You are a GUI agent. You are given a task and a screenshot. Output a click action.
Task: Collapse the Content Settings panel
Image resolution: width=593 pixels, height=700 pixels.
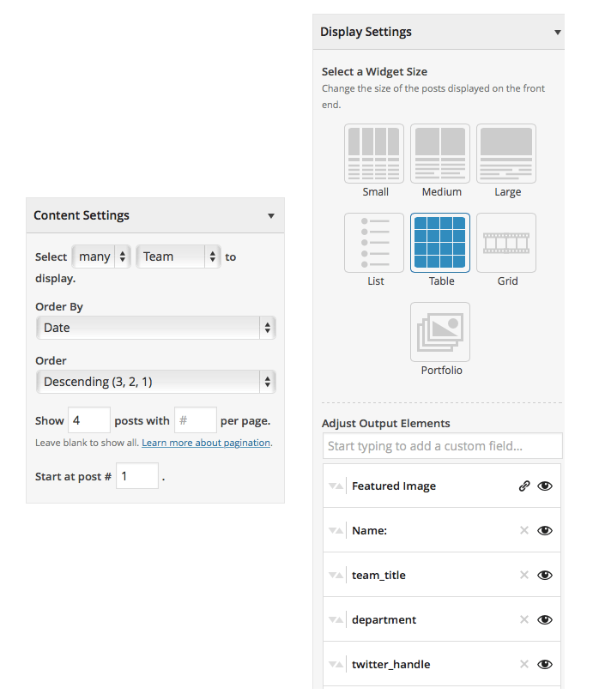(x=270, y=216)
